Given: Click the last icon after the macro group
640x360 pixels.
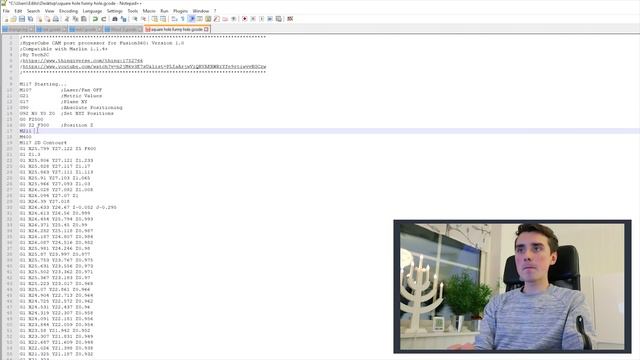Looking at the screenshot, I should [x=290, y=19].
